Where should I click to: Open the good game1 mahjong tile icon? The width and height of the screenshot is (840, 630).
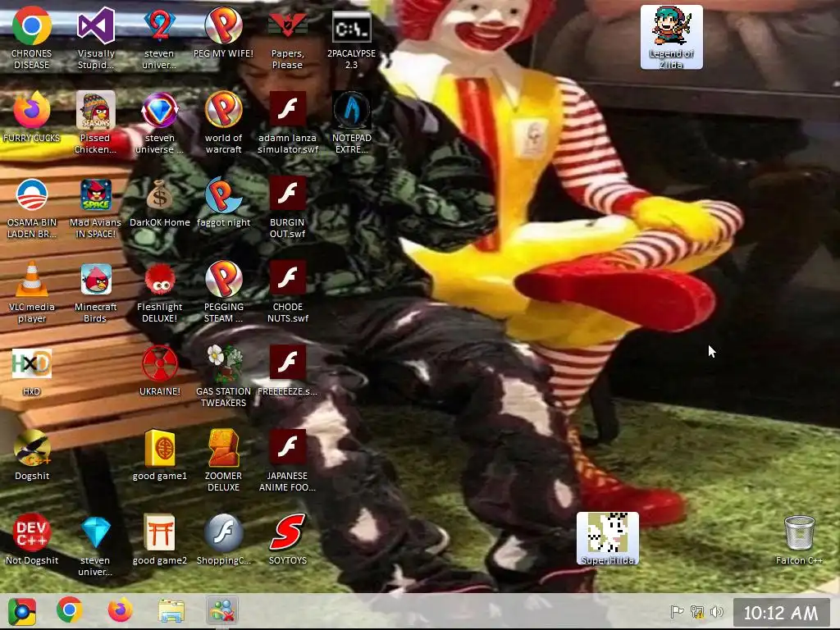[x=159, y=455]
